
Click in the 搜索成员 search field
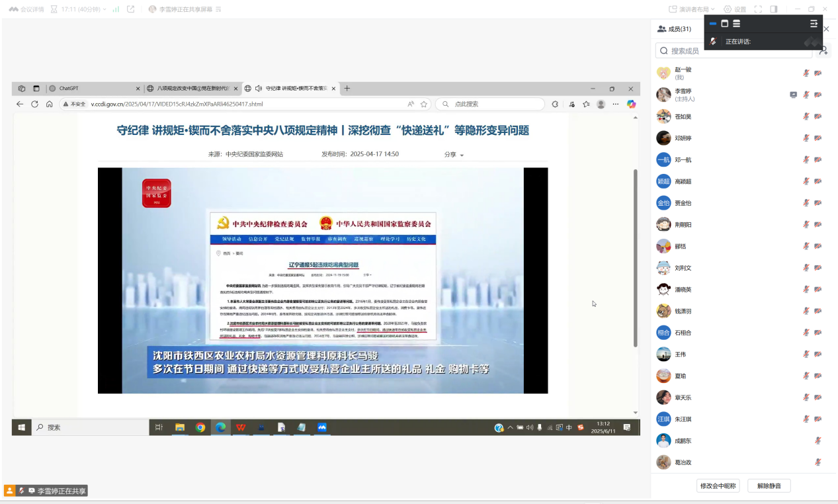[728, 51]
